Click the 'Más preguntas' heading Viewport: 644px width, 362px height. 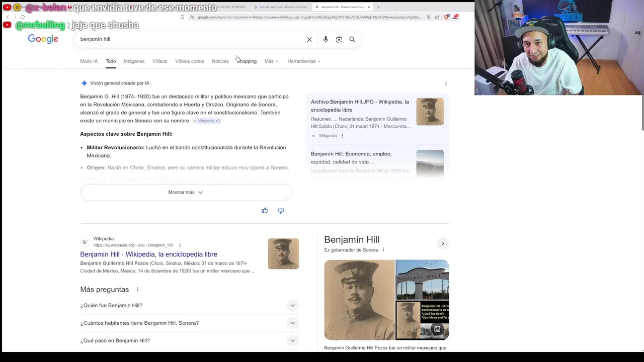[104, 290]
